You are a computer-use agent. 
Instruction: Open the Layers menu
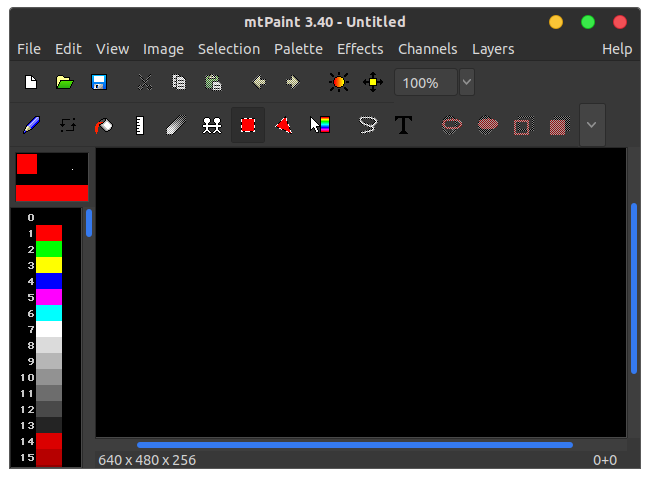[493, 49]
